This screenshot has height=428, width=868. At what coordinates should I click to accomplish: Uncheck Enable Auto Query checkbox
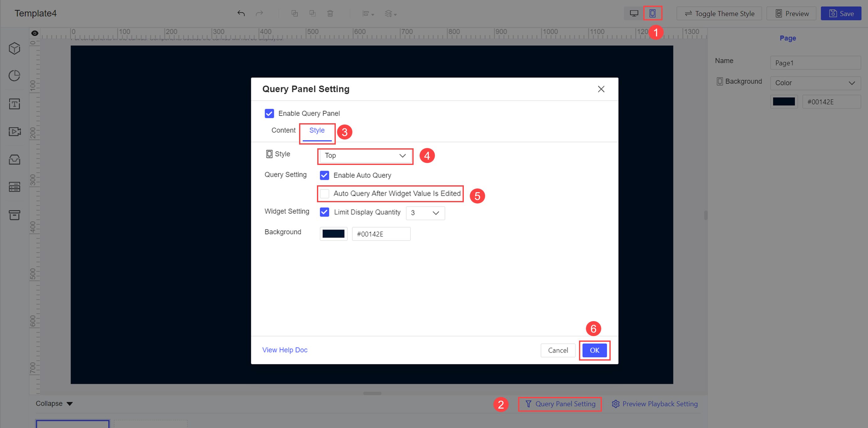[x=324, y=175]
